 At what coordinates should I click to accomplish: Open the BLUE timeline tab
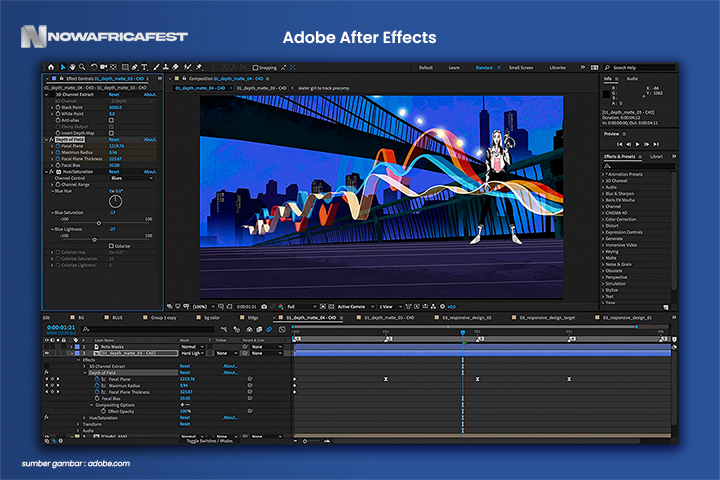tap(117, 317)
